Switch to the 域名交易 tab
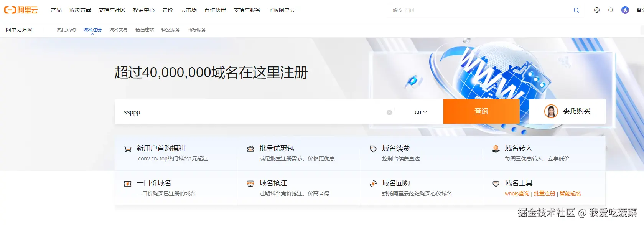 (x=119, y=30)
